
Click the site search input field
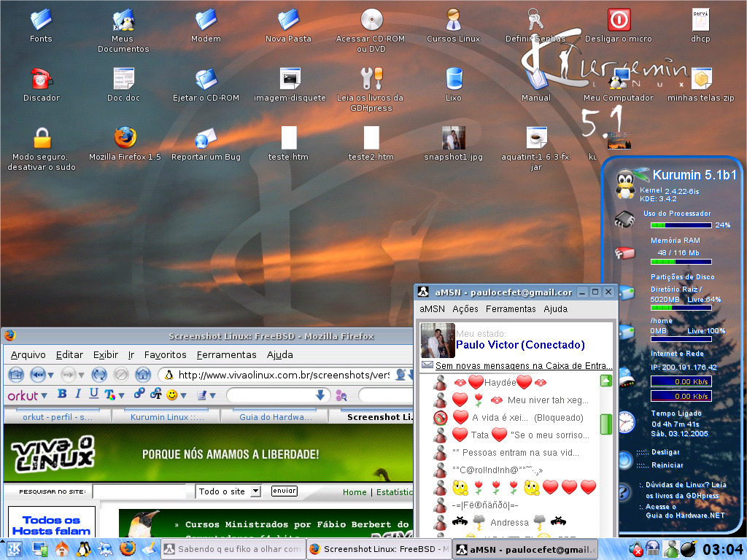139,491
